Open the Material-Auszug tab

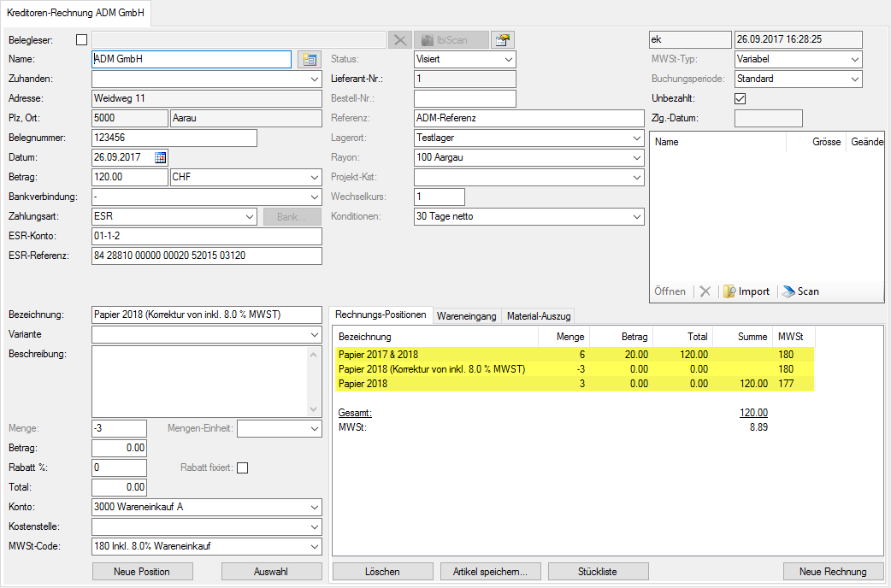click(538, 315)
